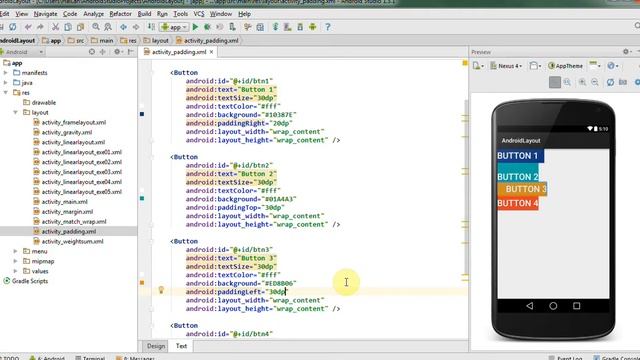Image resolution: width=640 pixels, height=360 pixels.
Task: Open activity_margin.xml in project tree
Action: pos(67,212)
